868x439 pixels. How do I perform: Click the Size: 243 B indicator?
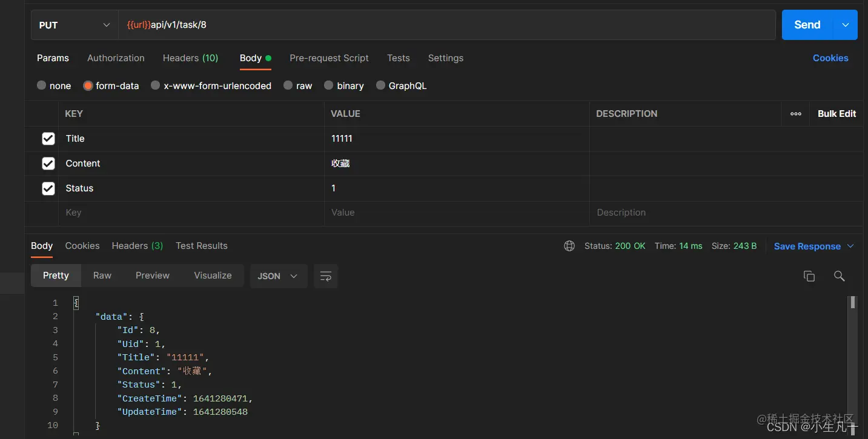click(734, 246)
